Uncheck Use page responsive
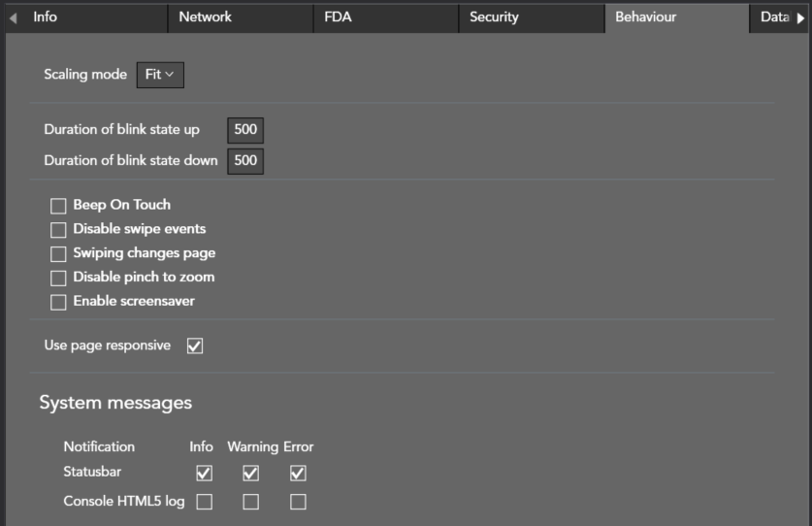Screen dimensions: 812x526 click(x=195, y=345)
